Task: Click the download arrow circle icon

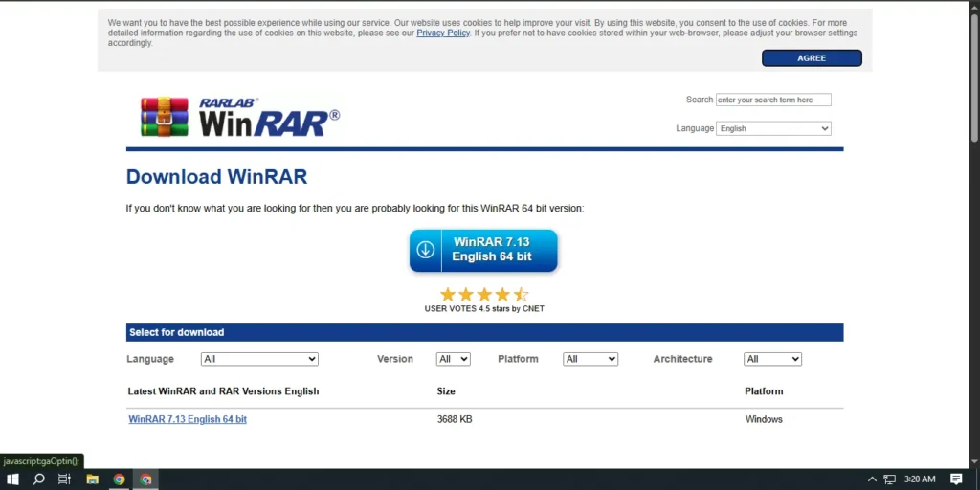Action: pyautogui.click(x=426, y=250)
